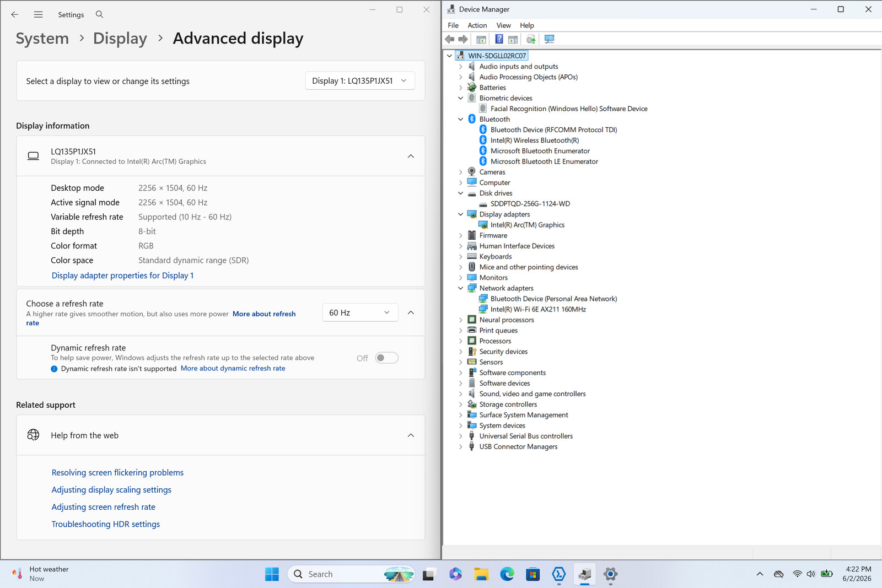Click Scan for hardware changes toolbar icon
The image size is (882, 588).
(x=549, y=39)
